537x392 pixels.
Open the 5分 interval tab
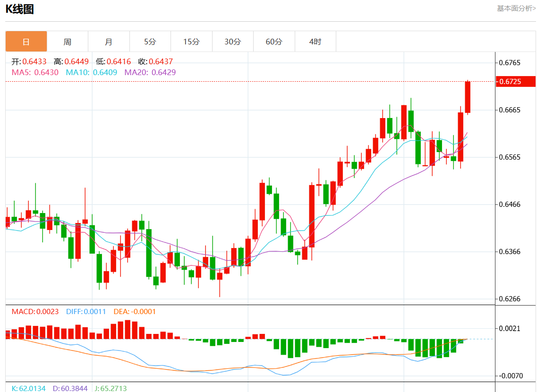[150, 42]
